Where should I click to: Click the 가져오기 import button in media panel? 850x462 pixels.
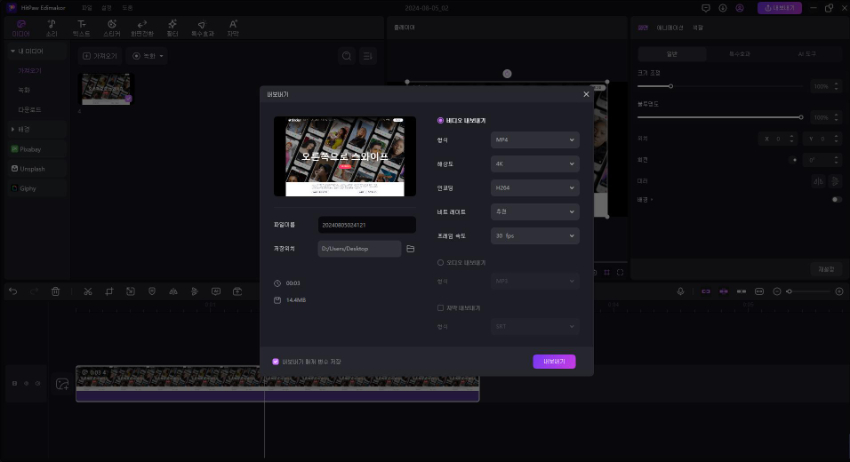click(100, 56)
